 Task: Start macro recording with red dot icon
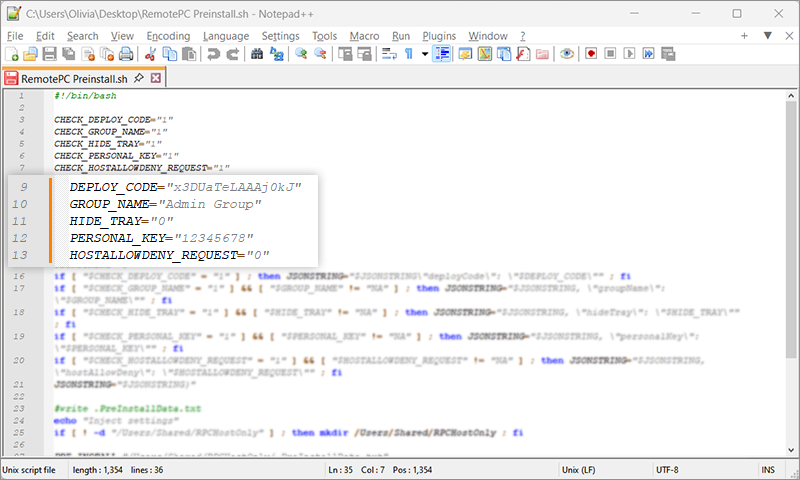point(591,54)
